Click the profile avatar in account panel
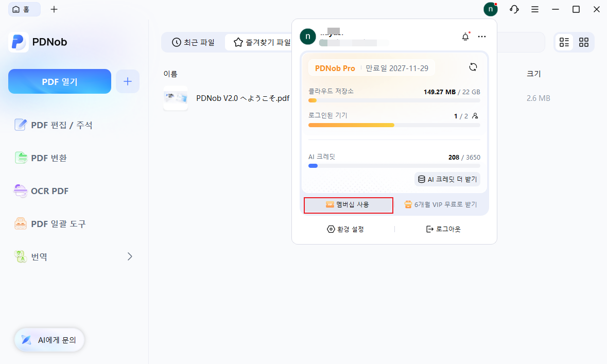 (308, 37)
